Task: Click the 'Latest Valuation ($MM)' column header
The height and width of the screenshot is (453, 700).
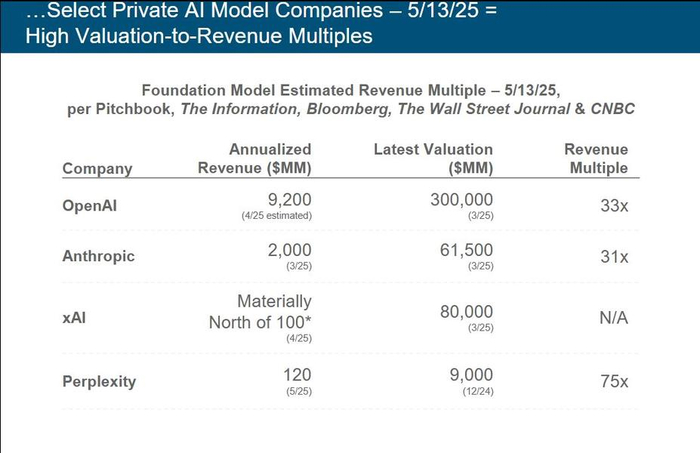Action: (x=433, y=158)
